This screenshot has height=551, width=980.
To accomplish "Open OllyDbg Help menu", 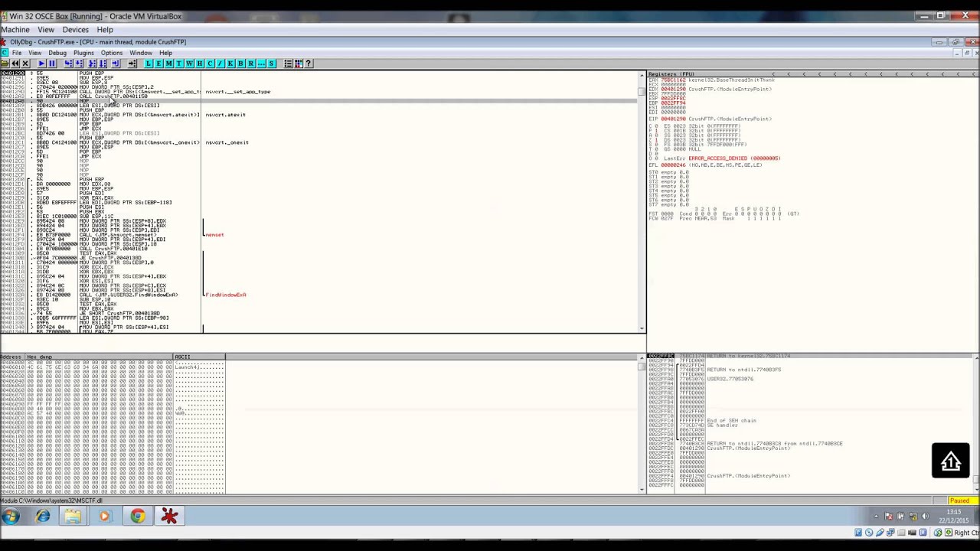I will [165, 53].
